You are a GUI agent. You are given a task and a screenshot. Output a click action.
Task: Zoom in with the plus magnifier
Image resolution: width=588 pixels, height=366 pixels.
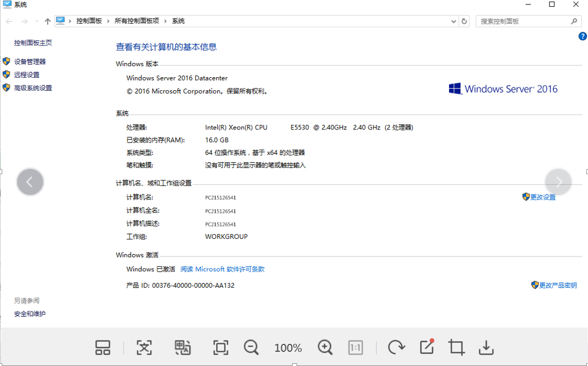pos(325,347)
